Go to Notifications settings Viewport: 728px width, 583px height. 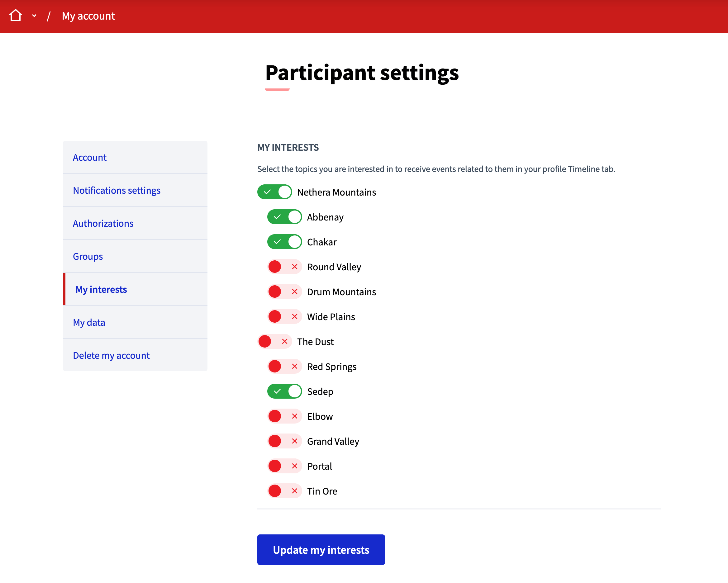click(x=117, y=190)
